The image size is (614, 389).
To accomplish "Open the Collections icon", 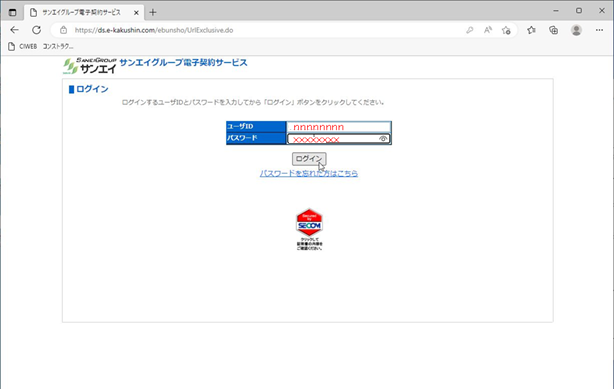I will click(553, 30).
